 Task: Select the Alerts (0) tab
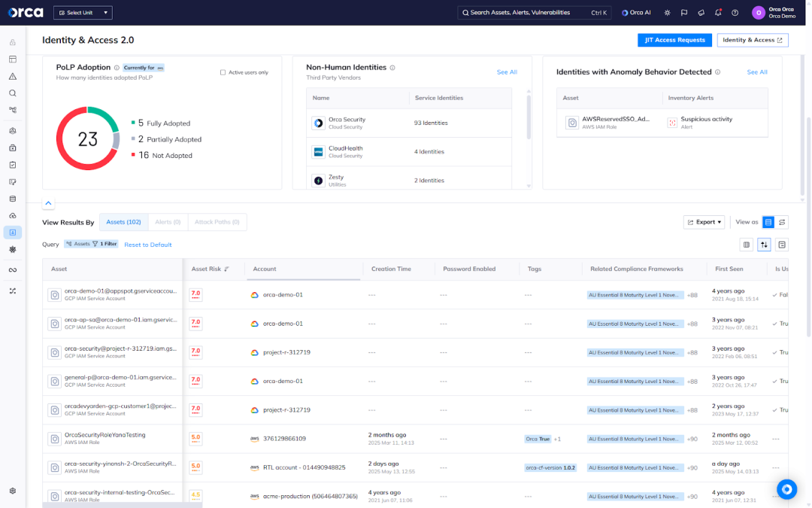pos(168,222)
